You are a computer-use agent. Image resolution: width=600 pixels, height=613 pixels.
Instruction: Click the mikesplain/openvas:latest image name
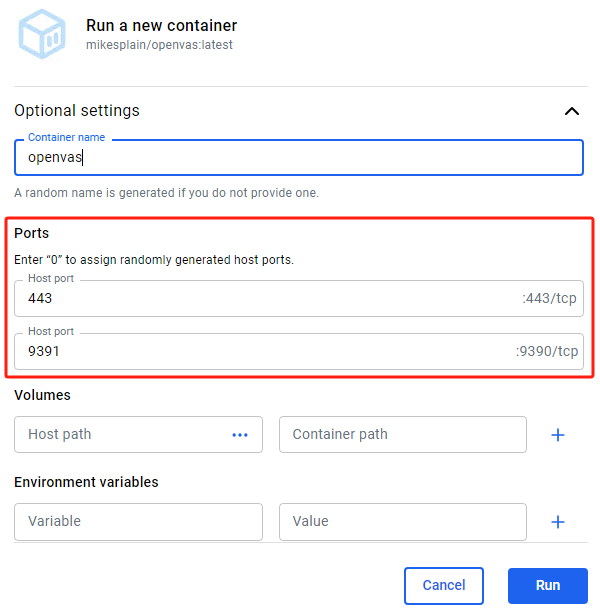click(x=159, y=46)
